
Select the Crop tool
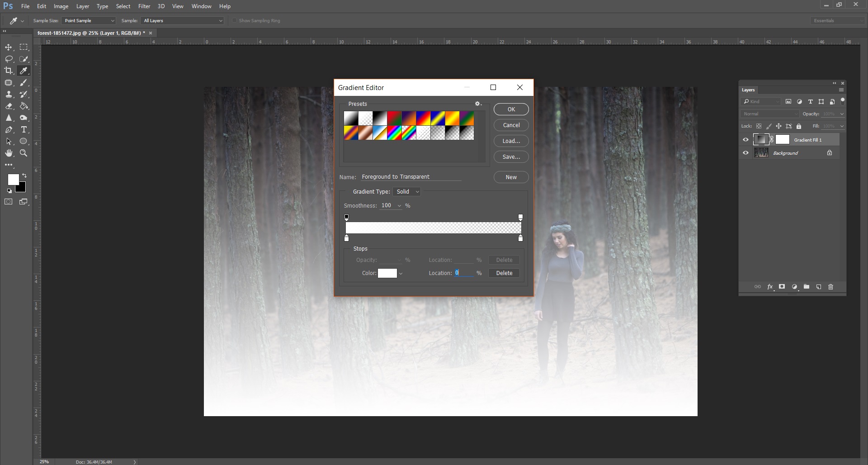point(9,71)
